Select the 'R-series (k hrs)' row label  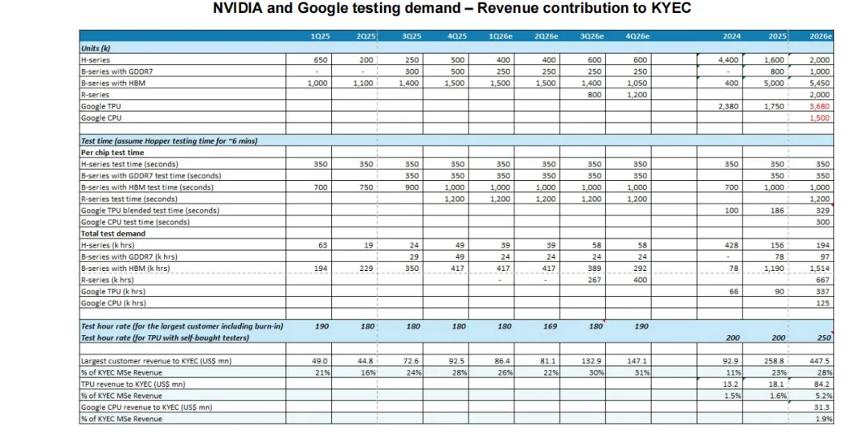(x=108, y=281)
